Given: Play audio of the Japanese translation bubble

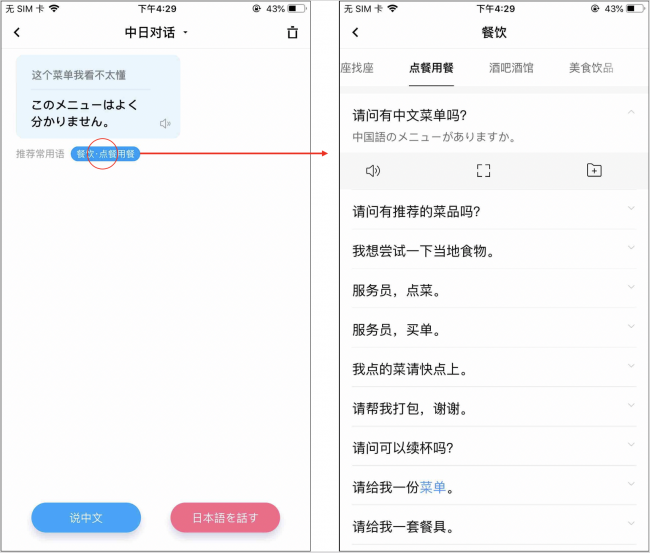Looking at the screenshot, I should pos(165,123).
